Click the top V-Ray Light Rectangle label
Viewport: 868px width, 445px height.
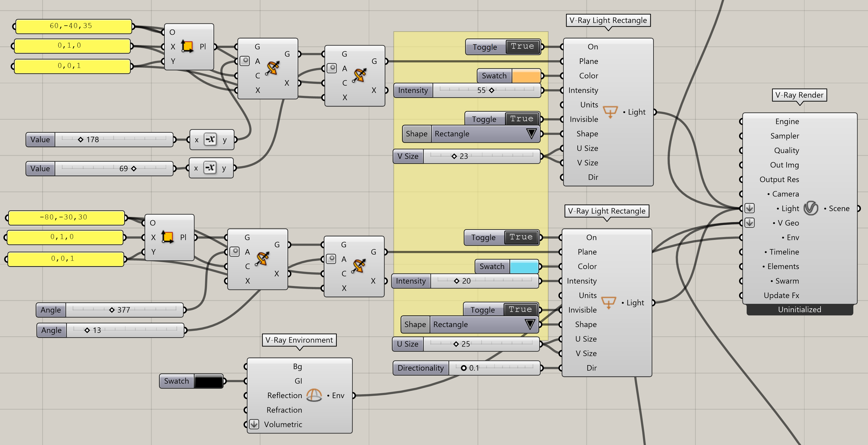[608, 20]
